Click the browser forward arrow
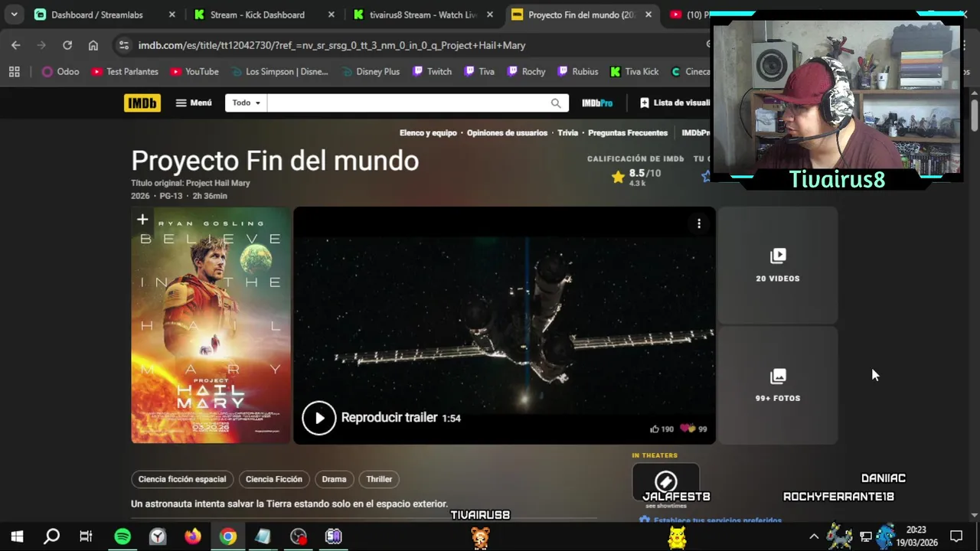980x551 pixels. [x=41, y=45]
